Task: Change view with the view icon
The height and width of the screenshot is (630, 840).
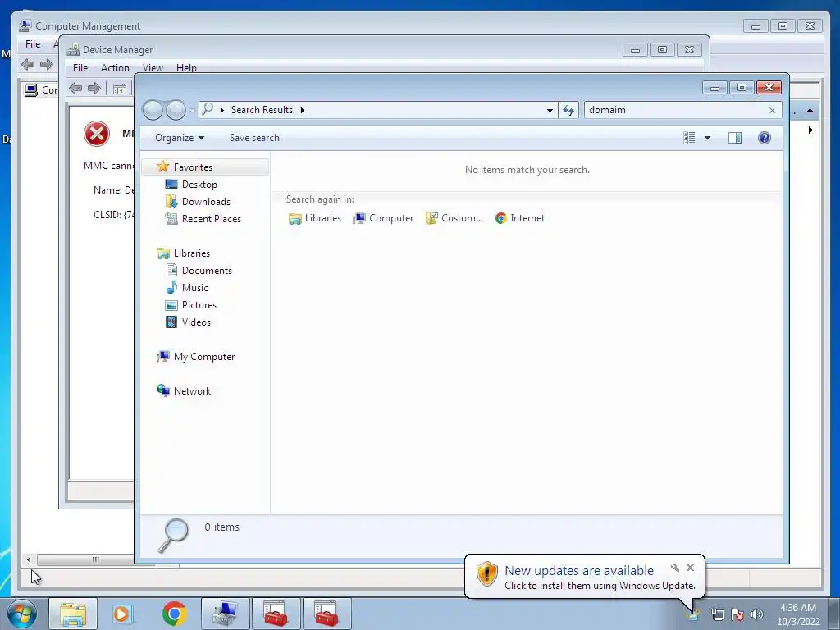Action: coord(689,138)
